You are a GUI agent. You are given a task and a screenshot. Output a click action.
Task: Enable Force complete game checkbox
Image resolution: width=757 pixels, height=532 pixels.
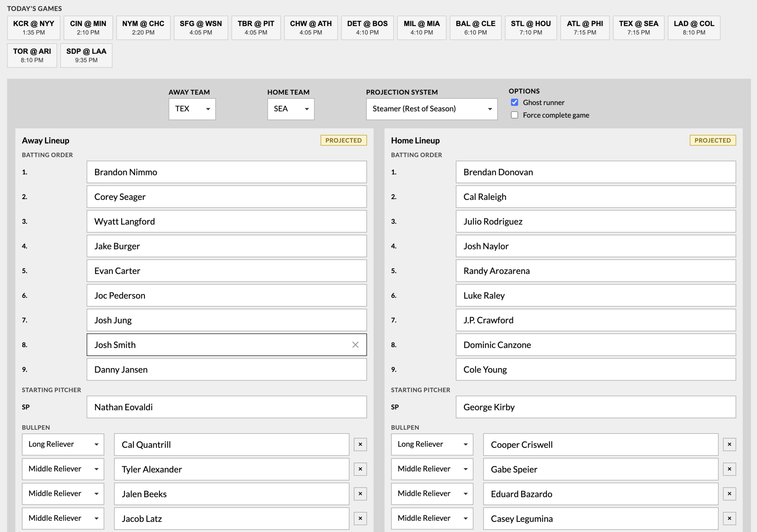[514, 115]
